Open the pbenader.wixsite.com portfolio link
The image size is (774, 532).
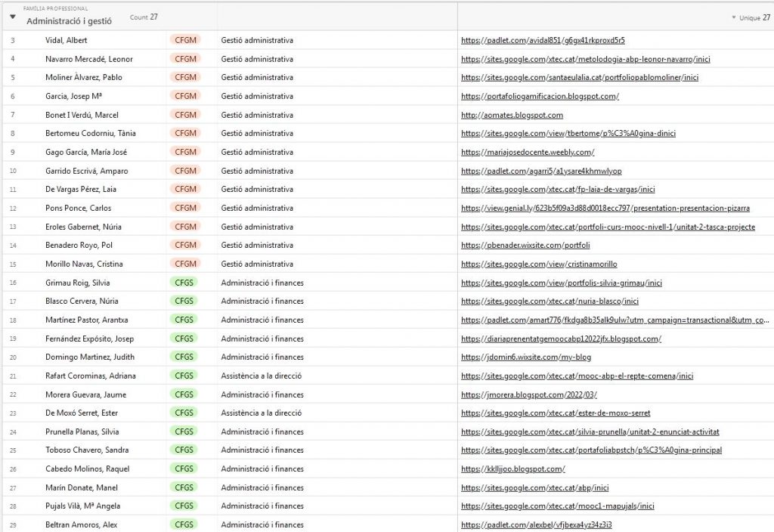tap(525, 246)
